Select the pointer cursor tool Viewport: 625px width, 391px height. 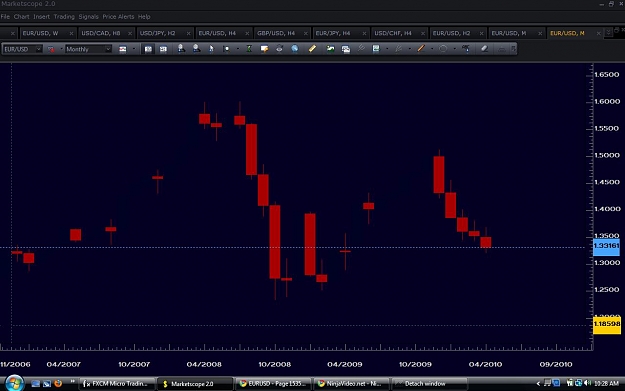pyautogui.click(x=211, y=49)
